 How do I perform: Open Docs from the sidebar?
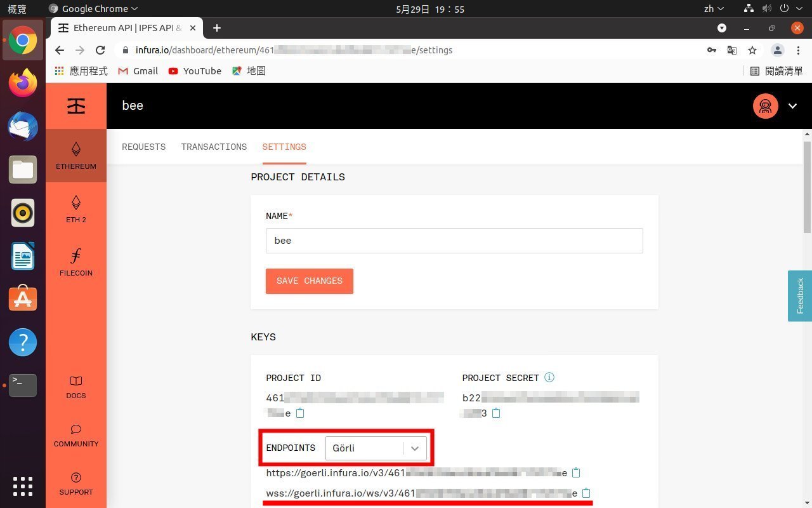[76, 387]
